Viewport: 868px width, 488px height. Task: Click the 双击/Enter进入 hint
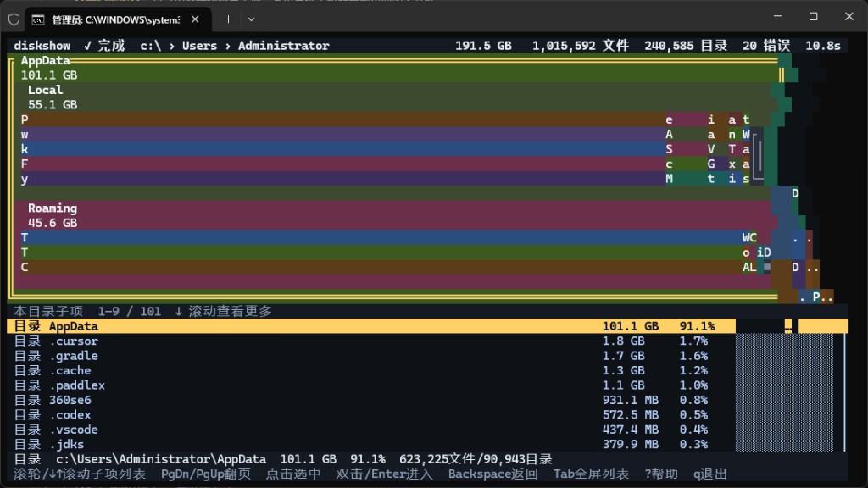(384, 474)
